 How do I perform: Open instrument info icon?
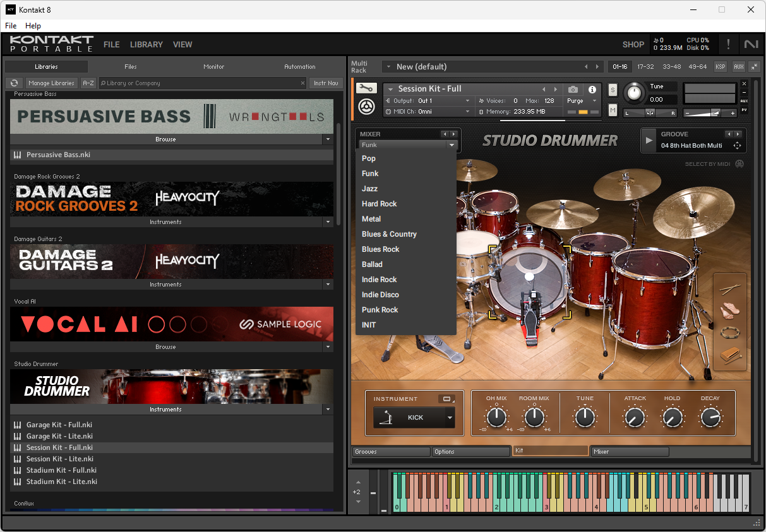point(592,90)
